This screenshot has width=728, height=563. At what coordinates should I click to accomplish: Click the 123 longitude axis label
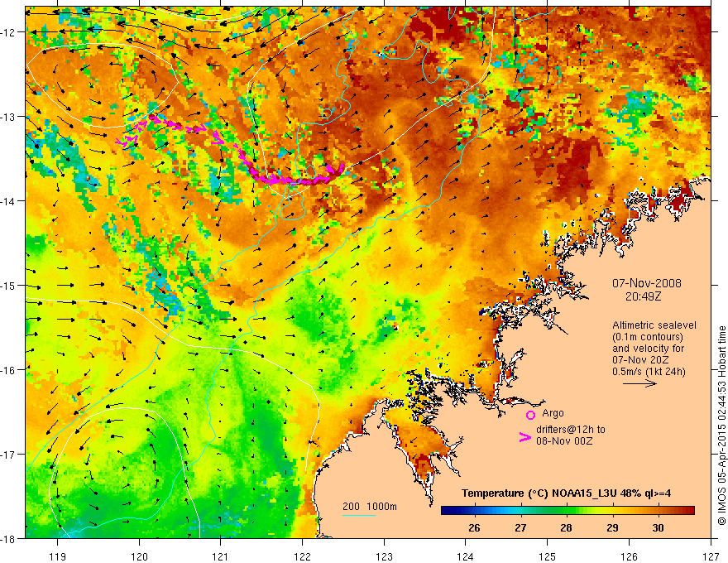(x=384, y=556)
